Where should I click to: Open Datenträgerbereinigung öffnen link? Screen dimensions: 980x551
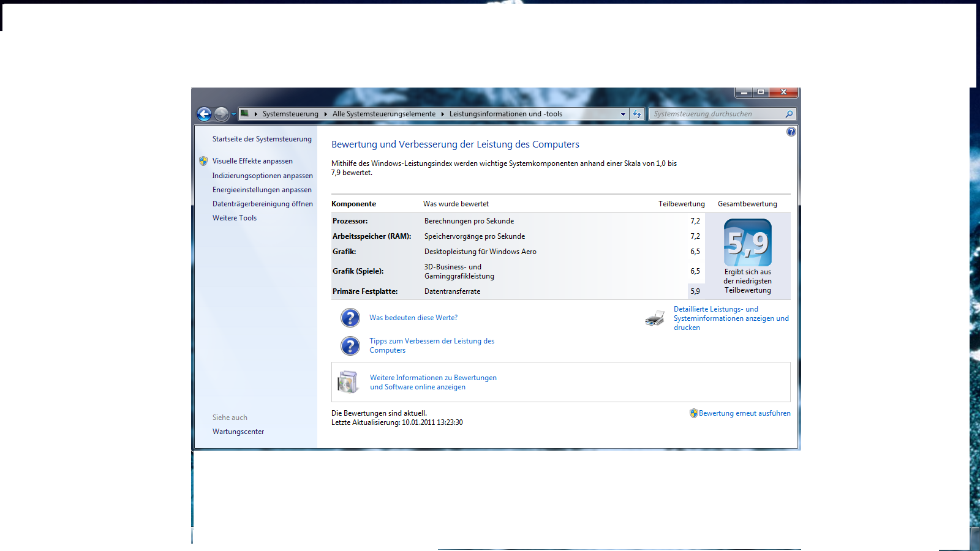(x=263, y=204)
